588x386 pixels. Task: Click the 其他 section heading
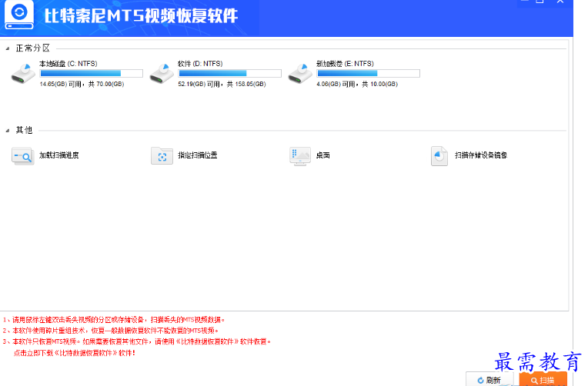(24, 130)
